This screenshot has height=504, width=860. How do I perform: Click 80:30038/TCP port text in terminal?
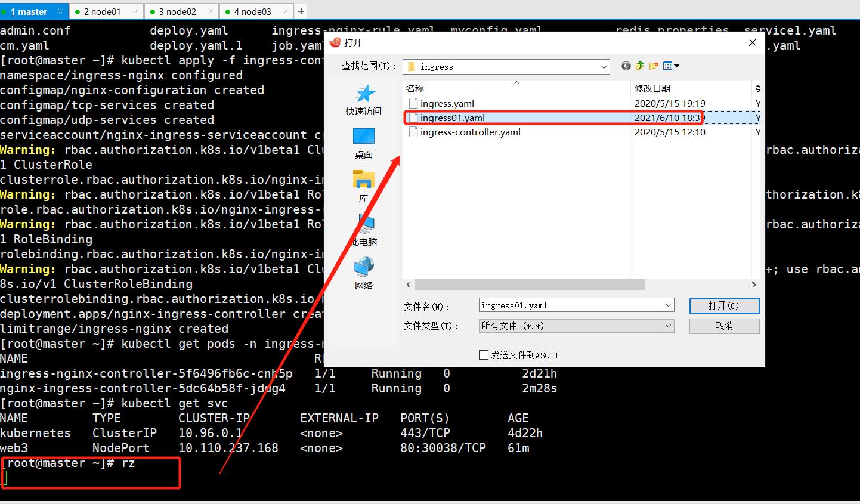point(443,448)
